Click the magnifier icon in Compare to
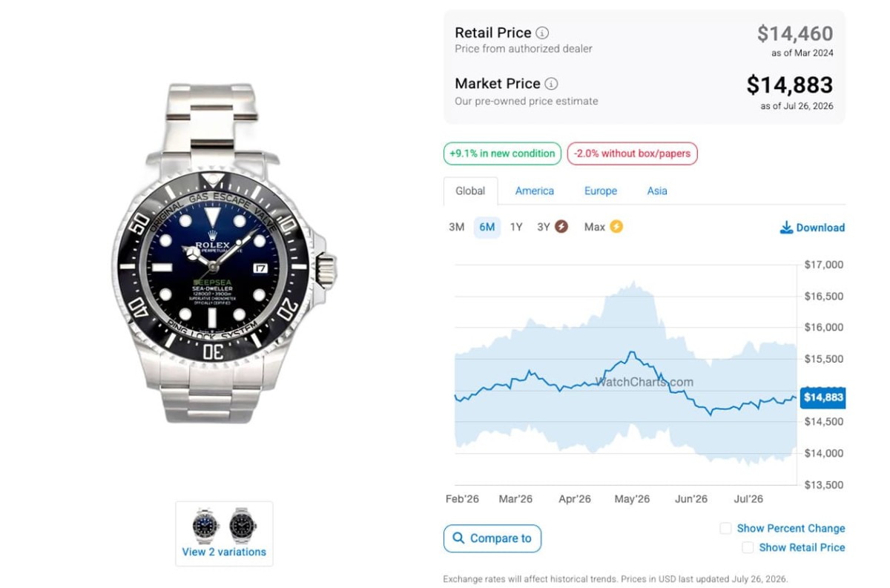This screenshot has height=588, width=890. click(458, 538)
